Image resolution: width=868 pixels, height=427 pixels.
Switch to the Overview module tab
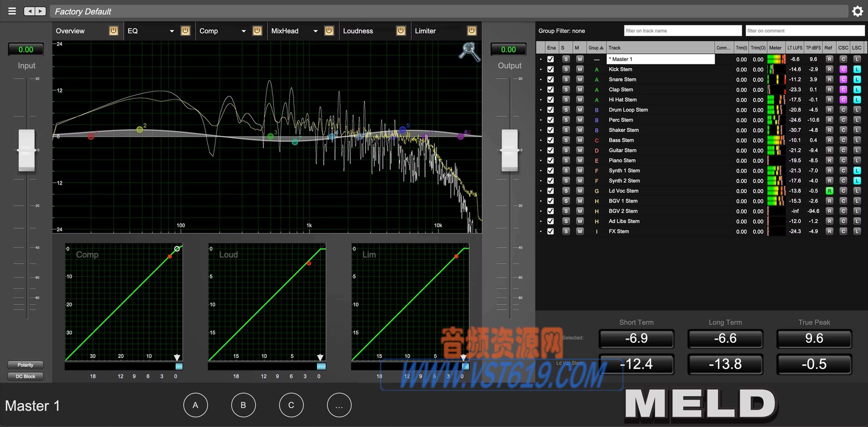(x=70, y=31)
